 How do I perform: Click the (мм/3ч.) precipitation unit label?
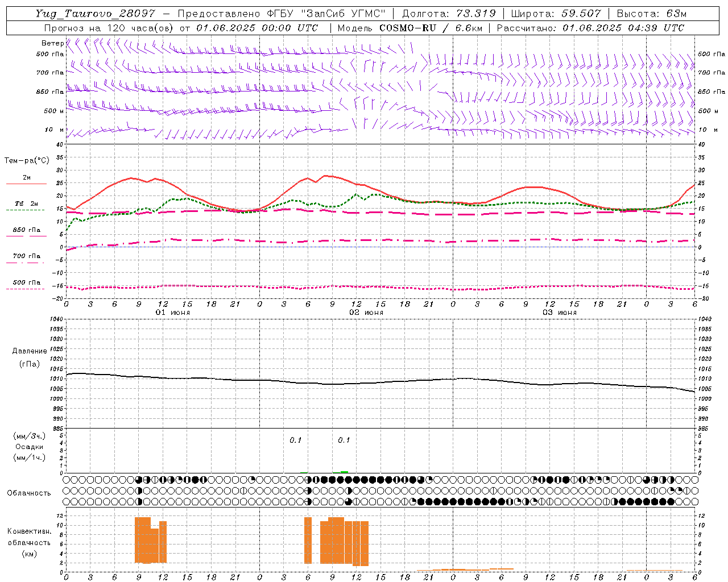(x=30, y=436)
